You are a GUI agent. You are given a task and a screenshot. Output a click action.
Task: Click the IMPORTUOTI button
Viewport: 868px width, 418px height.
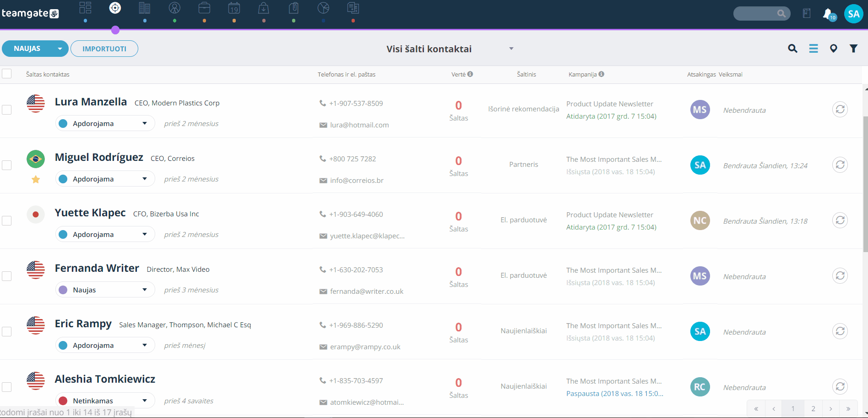pos(104,49)
